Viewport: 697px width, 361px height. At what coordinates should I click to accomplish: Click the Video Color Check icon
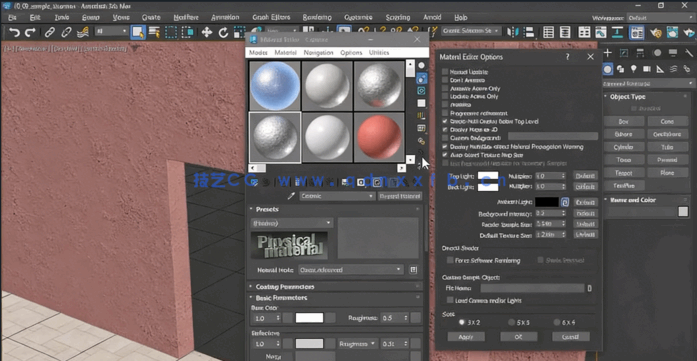421,116
